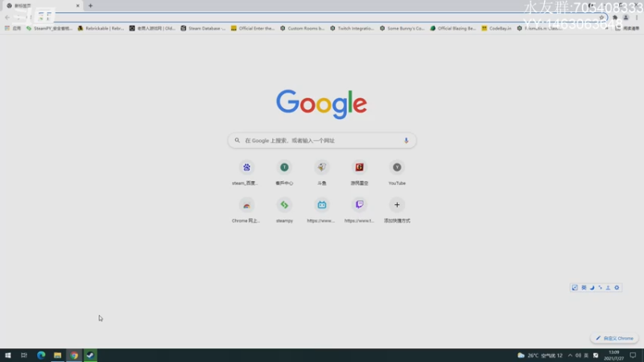Open the YouTube shortcut tile
The image size is (644, 362).
pos(397,172)
